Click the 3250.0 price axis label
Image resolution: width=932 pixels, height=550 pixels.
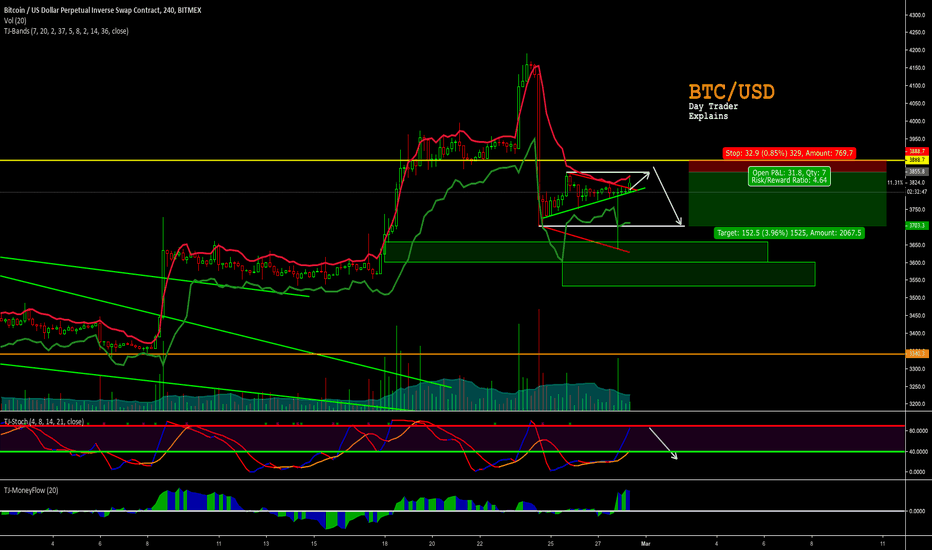(x=917, y=386)
